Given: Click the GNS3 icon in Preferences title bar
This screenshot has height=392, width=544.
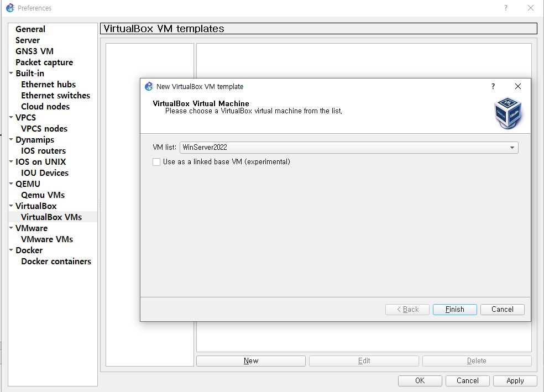Looking at the screenshot, I should pyautogui.click(x=11, y=8).
